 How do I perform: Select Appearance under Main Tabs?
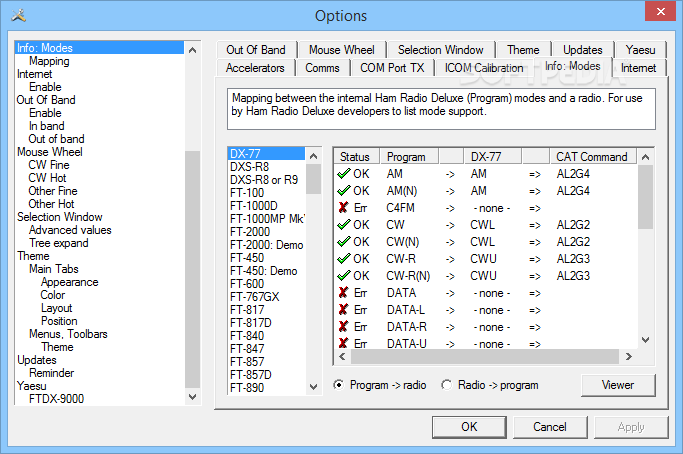pos(70,282)
